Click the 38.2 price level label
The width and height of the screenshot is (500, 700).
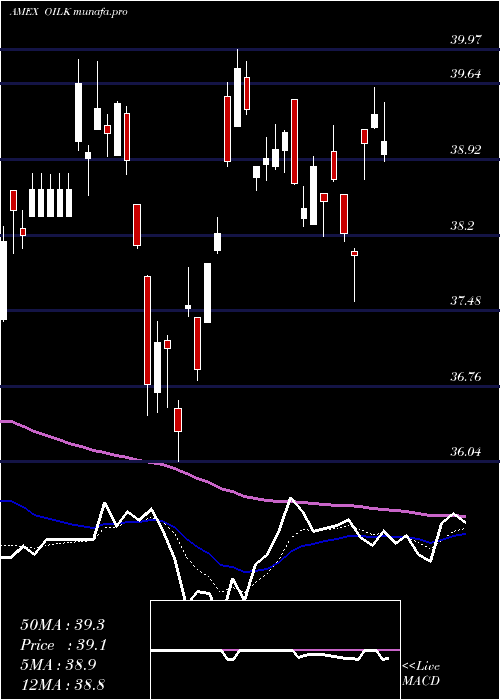click(462, 225)
